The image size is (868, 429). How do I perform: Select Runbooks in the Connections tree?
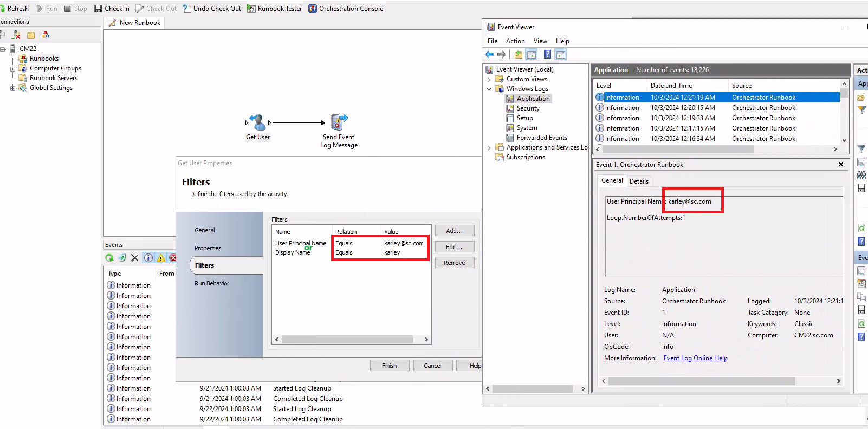44,58
